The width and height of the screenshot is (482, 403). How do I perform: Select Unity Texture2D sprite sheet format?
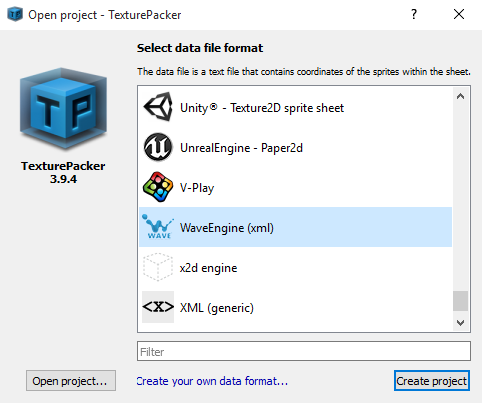click(x=295, y=107)
